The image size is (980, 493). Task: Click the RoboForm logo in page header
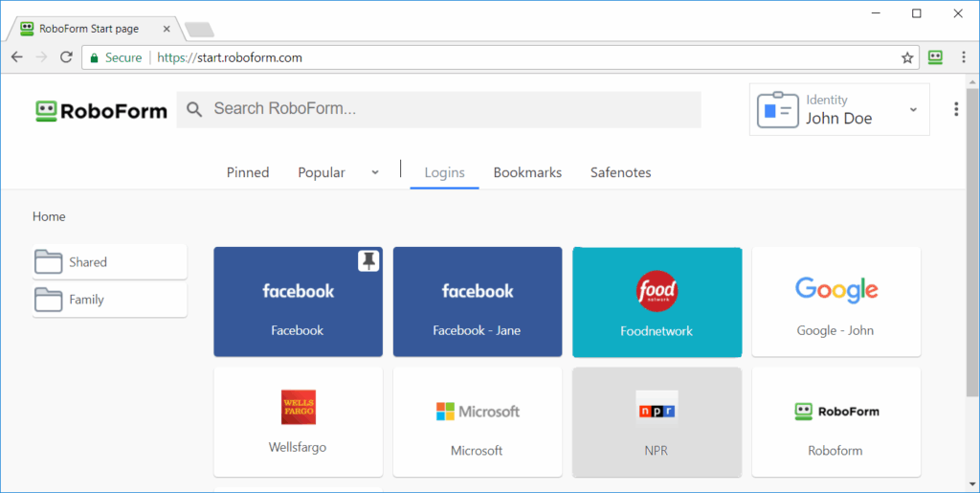pyautogui.click(x=101, y=111)
